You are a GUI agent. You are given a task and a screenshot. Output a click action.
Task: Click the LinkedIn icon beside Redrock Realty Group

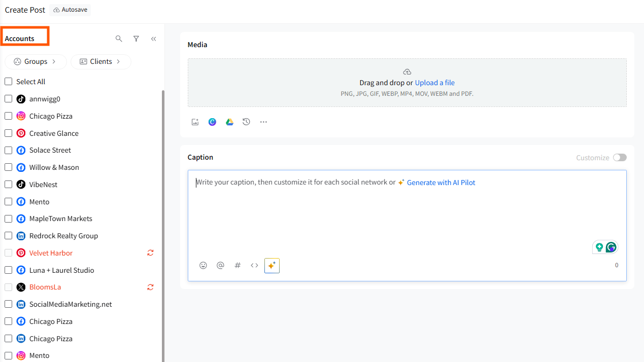21,236
